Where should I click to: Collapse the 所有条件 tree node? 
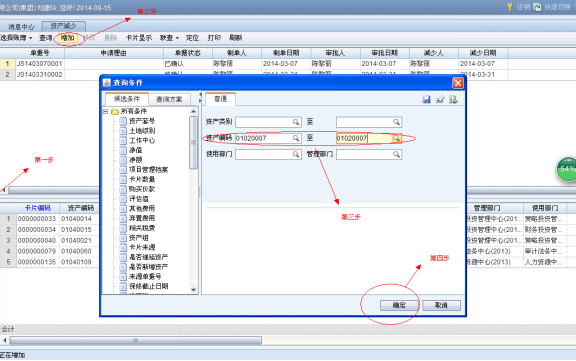coord(106,111)
